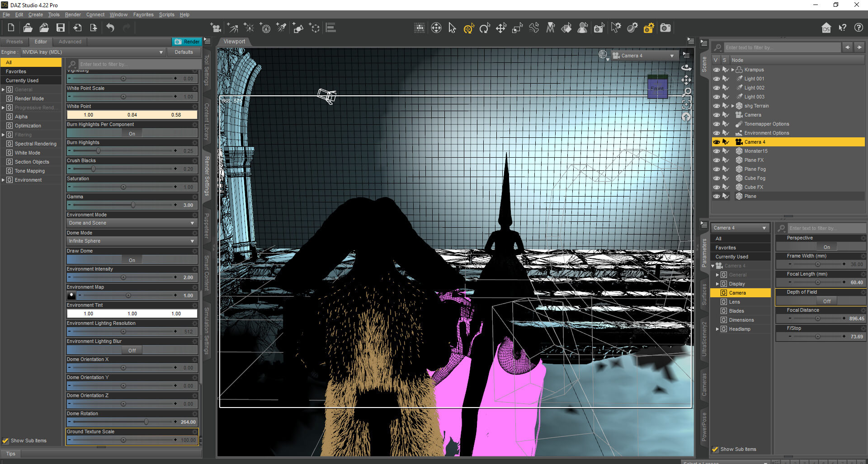Click the Dome Rotation slider track
Viewport: 868px width, 464px height.
(123, 422)
